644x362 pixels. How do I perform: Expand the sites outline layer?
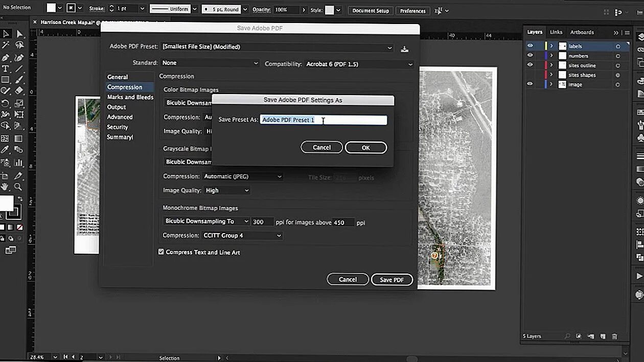point(551,65)
